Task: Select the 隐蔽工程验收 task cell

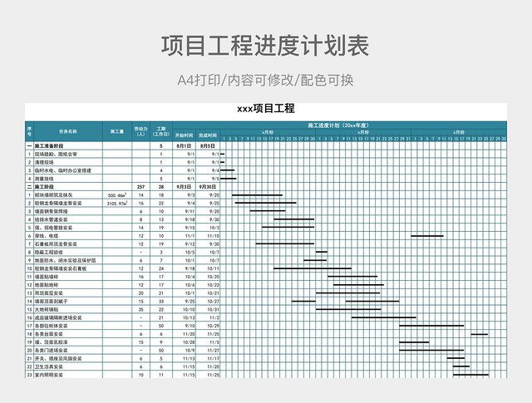Action: click(68, 252)
